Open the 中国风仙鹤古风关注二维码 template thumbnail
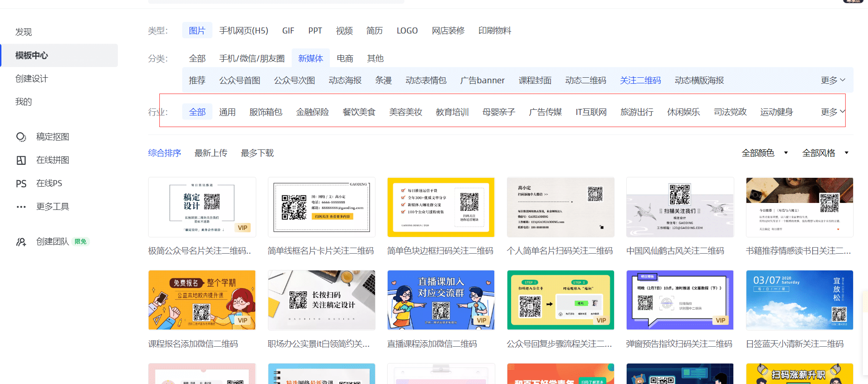The image size is (868, 384). pos(680,207)
